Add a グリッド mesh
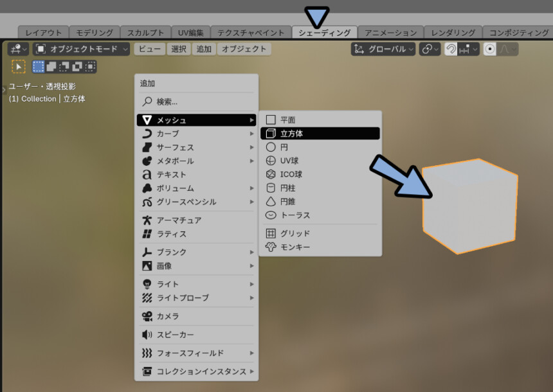 point(320,233)
